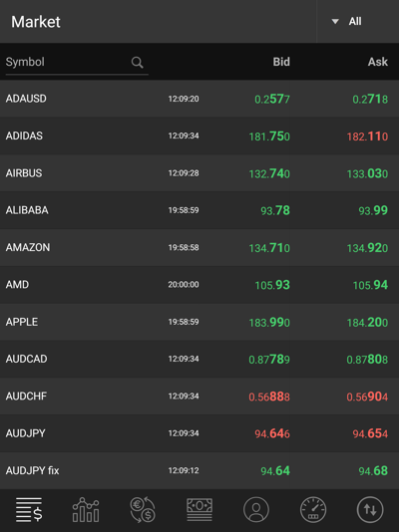This screenshot has height=532, width=399.
Task: Click the magnifier search icon
Action: pyautogui.click(x=138, y=62)
